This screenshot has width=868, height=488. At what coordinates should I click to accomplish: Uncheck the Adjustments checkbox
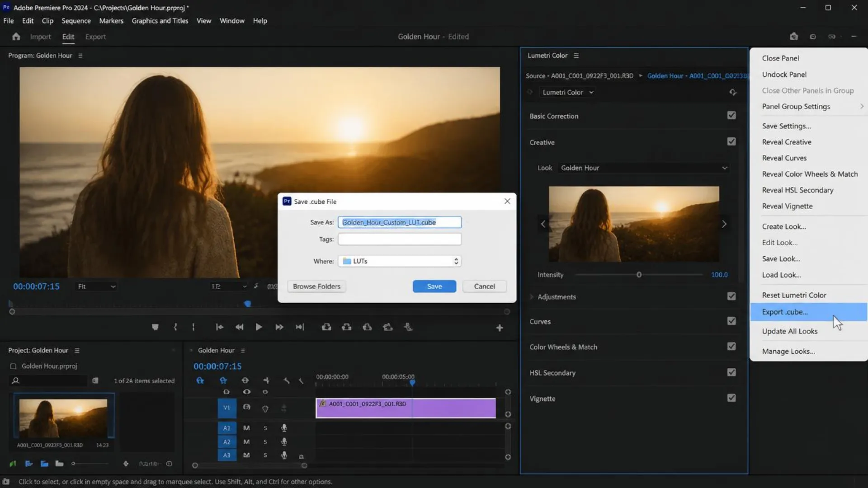[731, 296]
